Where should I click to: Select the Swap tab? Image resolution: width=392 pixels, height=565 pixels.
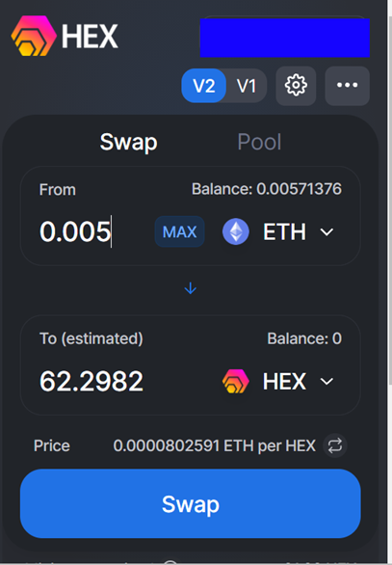click(x=128, y=142)
